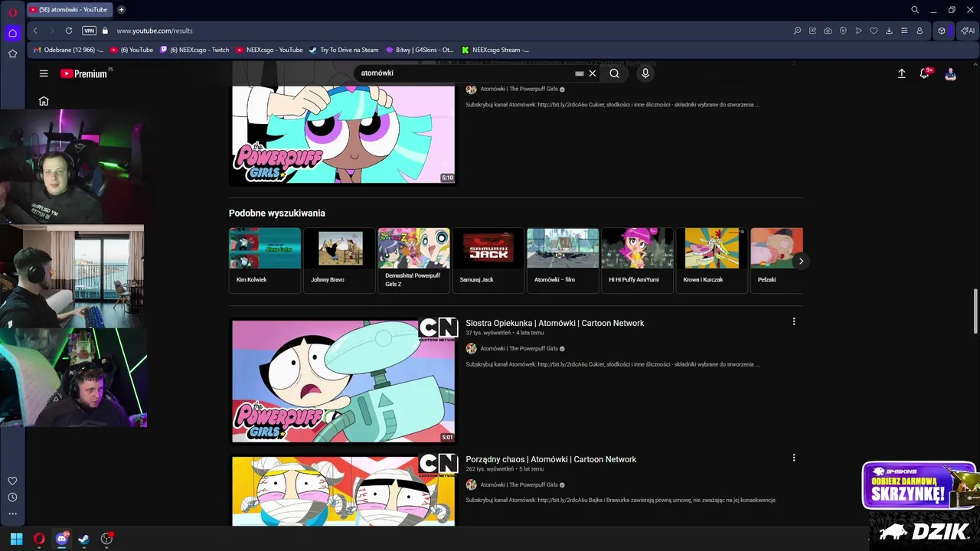
Task: Take a snapshot with the camera icon
Action: [828, 31]
